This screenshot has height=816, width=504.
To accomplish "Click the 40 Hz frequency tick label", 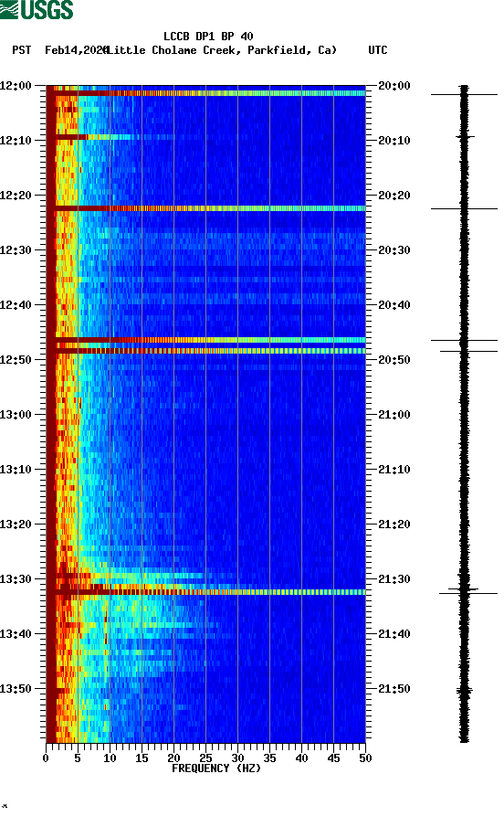I will (x=301, y=758).
